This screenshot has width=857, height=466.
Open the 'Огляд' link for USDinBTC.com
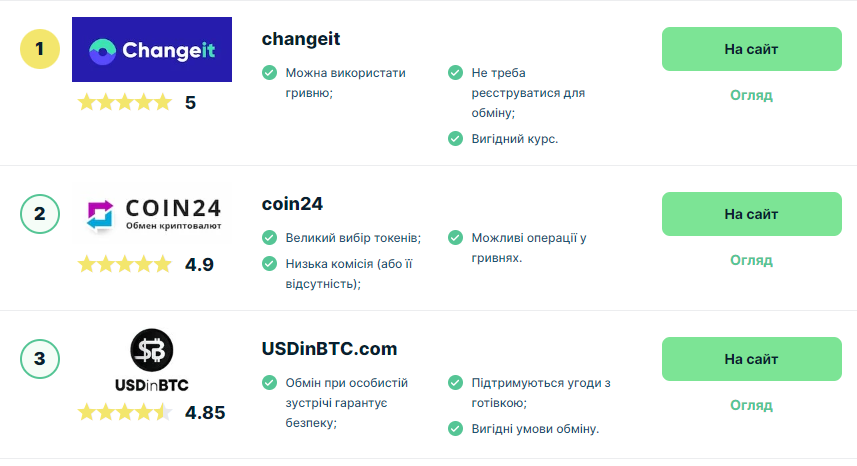pyautogui.click(x=751, y=405)
